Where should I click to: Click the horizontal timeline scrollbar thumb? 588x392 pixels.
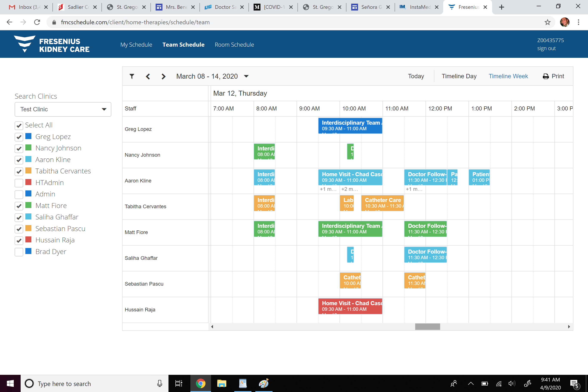coord(427,327)
